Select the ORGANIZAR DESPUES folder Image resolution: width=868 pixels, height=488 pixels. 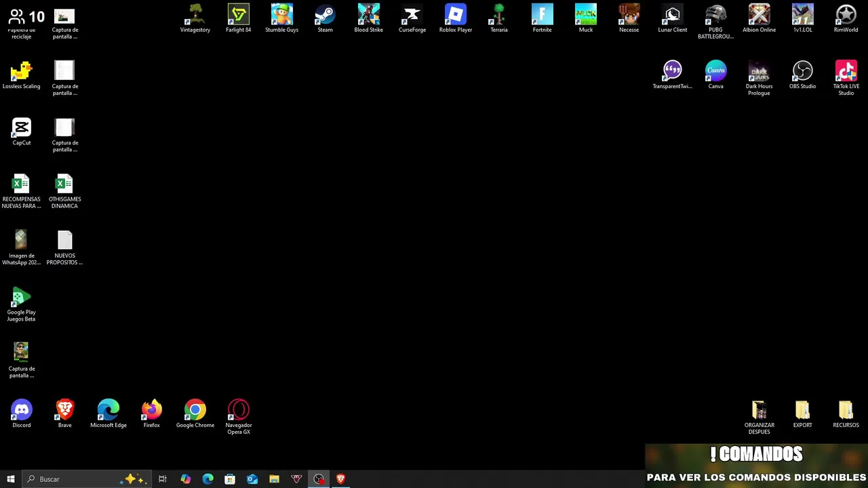coord(759,417)
